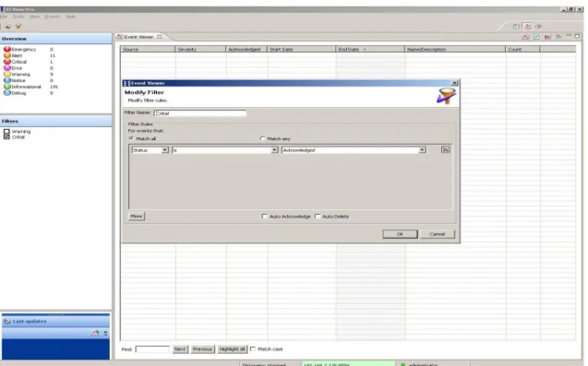Click the Notice severity icon in Overview
Screen dimensions: 588x366
[x=7, y=80]
